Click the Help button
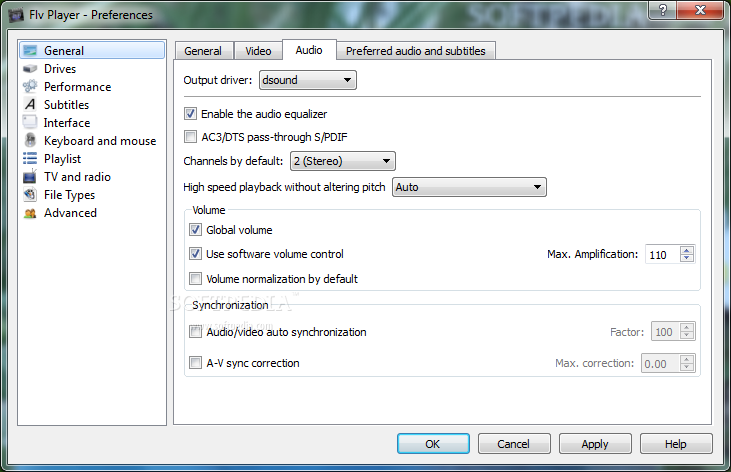731x472 pixels. point(676,444)
